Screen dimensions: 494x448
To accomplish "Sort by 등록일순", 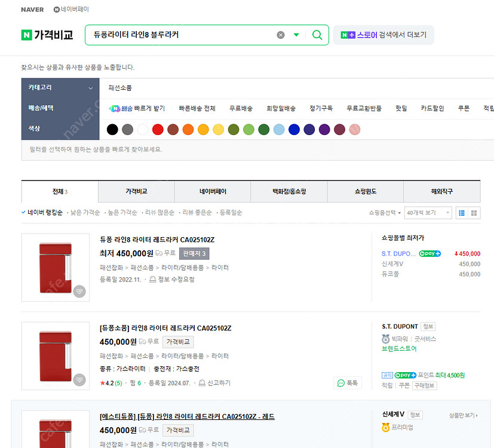I will coord(231,213).
